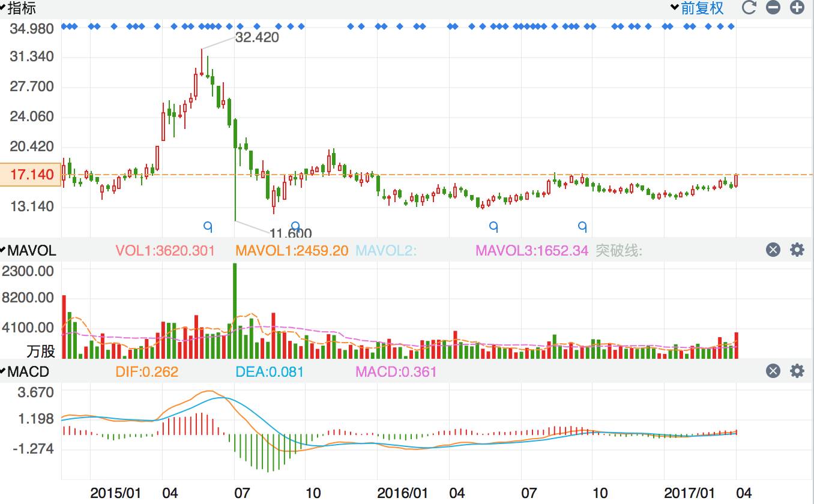Click the 万股 volume unit label
Image resolution: width=814 pixels, height=504 pixels.
tap(40, 350)
